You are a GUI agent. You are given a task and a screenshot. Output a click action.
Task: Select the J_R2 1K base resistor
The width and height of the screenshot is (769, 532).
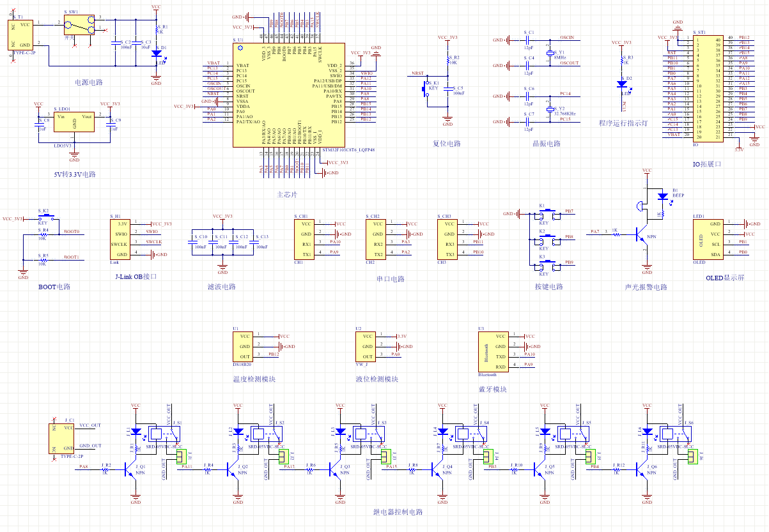pyautogui.click(x=105, y=471)
